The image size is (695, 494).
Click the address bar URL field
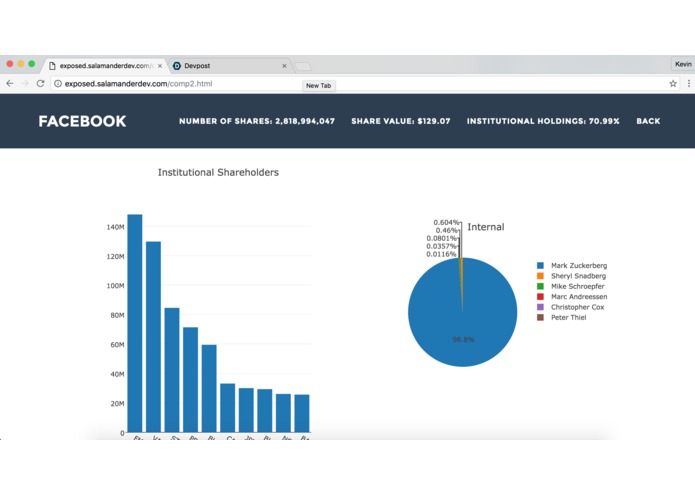click(x=363, y=83)
